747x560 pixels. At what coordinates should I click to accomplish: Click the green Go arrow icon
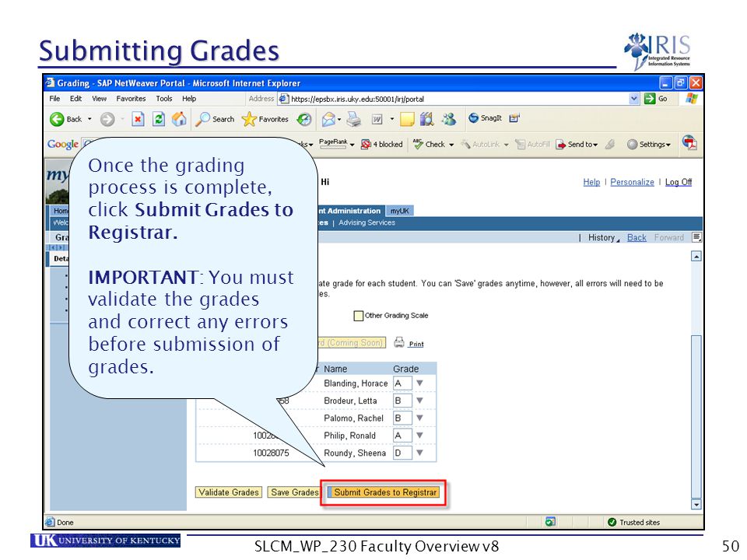pos(649,99)
